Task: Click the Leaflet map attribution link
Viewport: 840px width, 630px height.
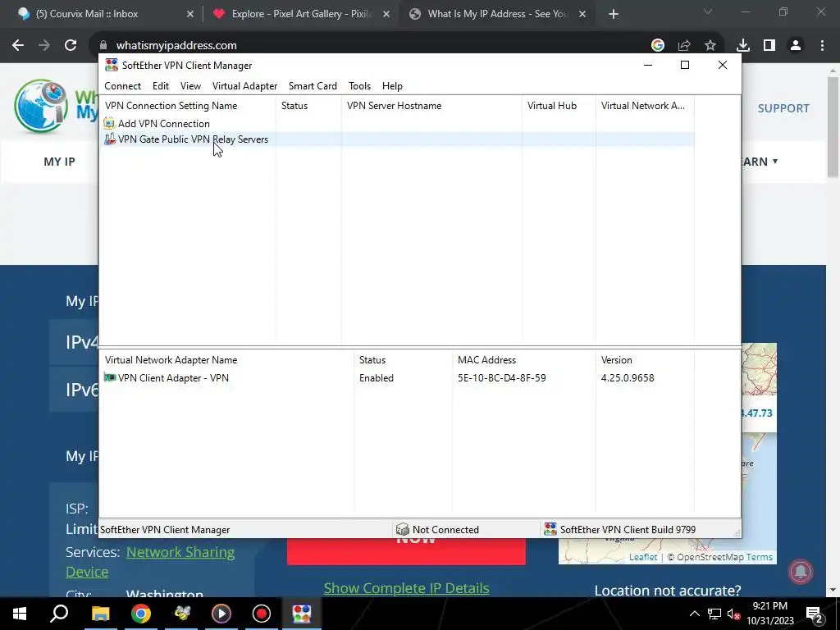Action: click(643, 557)
